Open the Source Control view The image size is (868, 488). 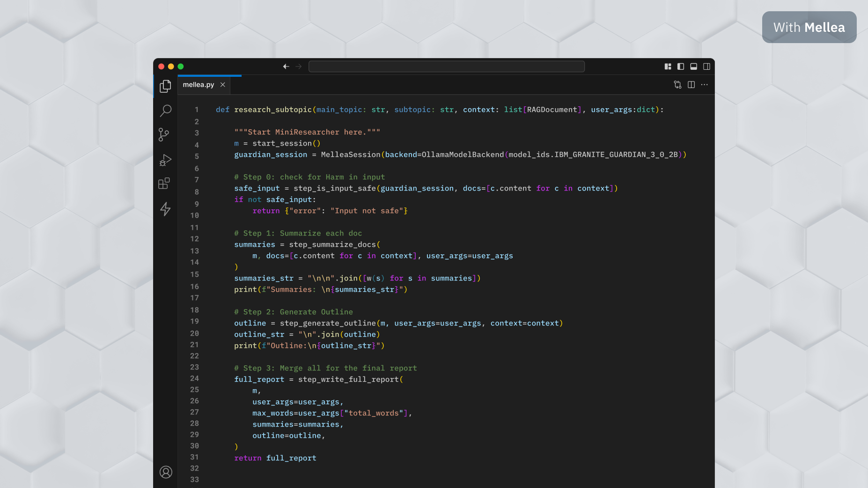pyautogui.click(x=164, y=135)
